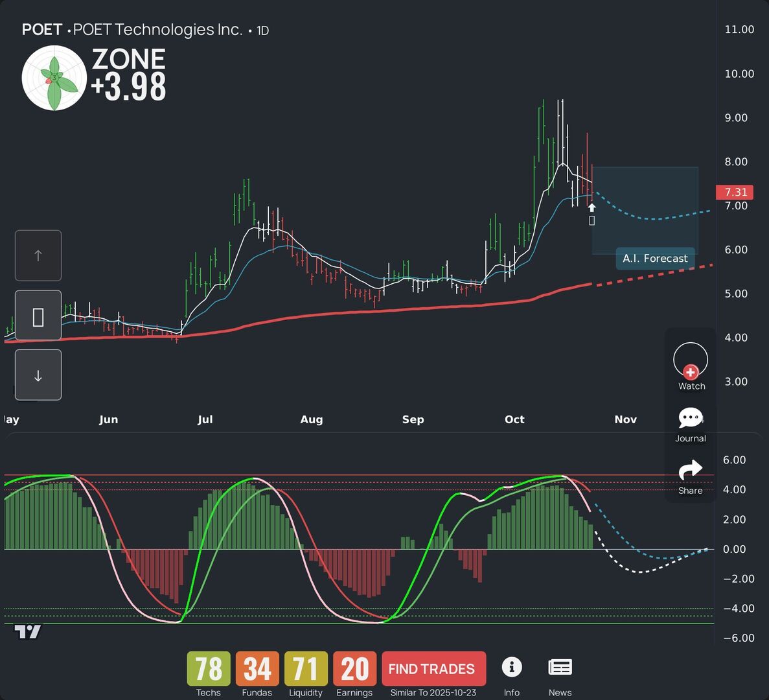Click the 5.00 price axis label

click(x=736, y=294)
